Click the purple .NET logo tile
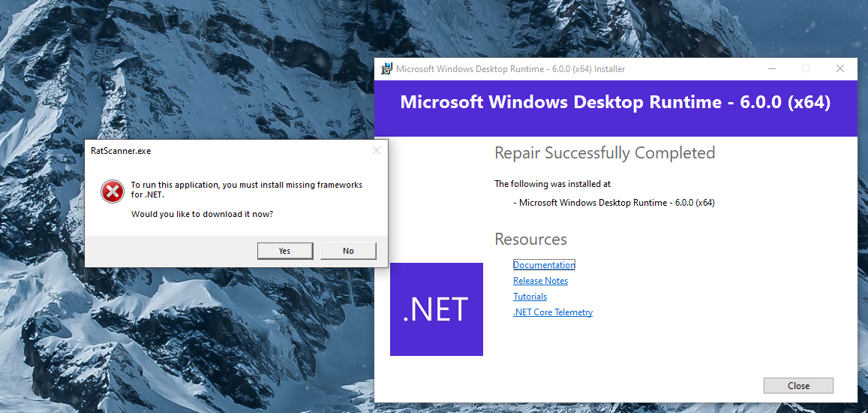Image resolution: width=868 pixels, height=413 pixels. click(436, 309)
